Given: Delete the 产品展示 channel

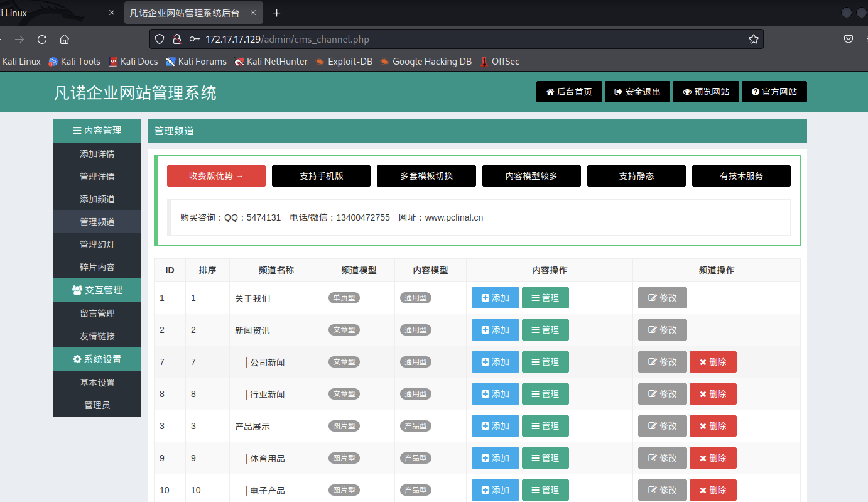Looking at the screenshot, I should (x=713, y=426).
